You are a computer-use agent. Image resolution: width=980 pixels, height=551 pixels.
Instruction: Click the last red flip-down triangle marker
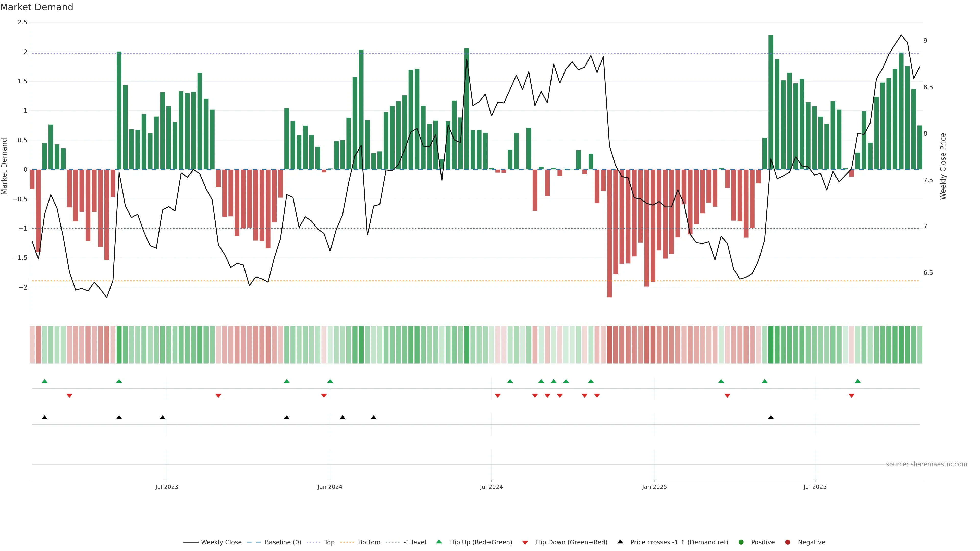tap(851, 396)
